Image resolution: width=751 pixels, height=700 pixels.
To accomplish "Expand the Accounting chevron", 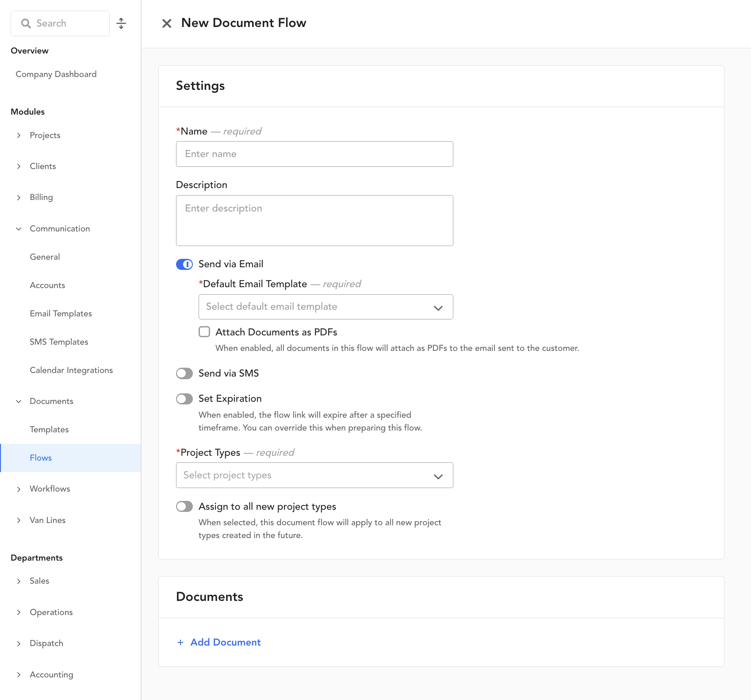I will (x=19, y=675).
